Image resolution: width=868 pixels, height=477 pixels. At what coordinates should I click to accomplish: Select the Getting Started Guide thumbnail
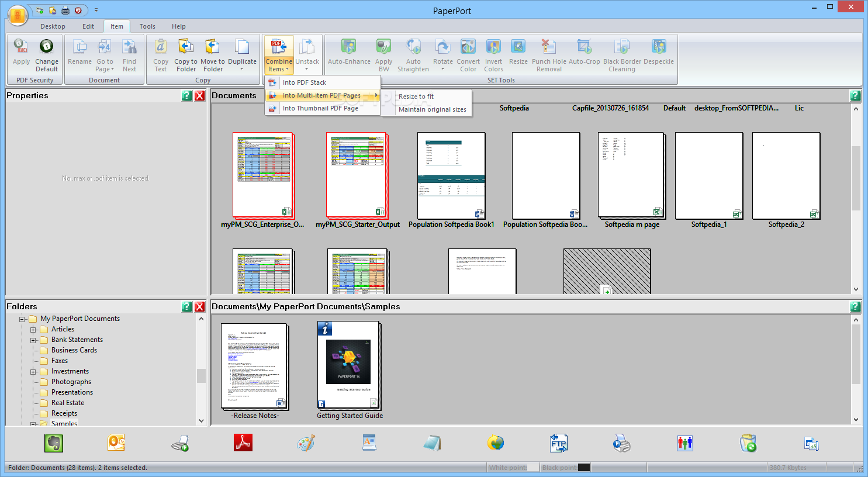350,365
